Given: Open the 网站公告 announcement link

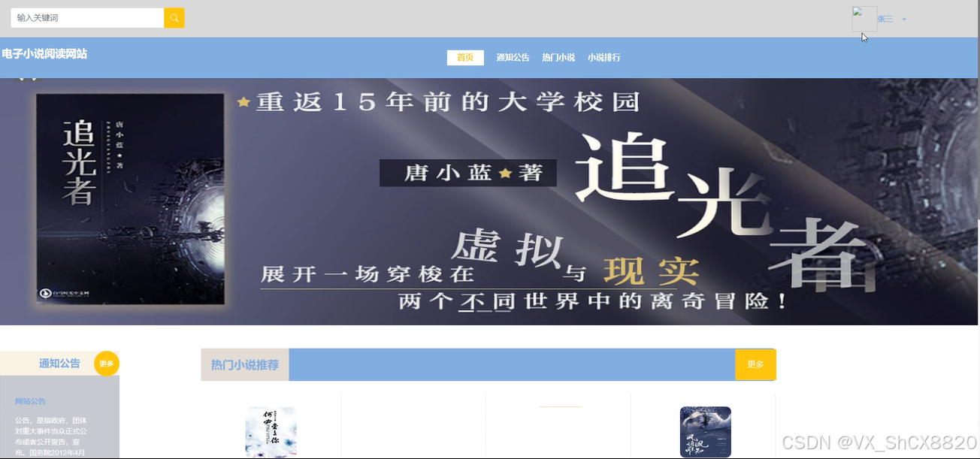Looking at the screenshot, I should (30, 401).
